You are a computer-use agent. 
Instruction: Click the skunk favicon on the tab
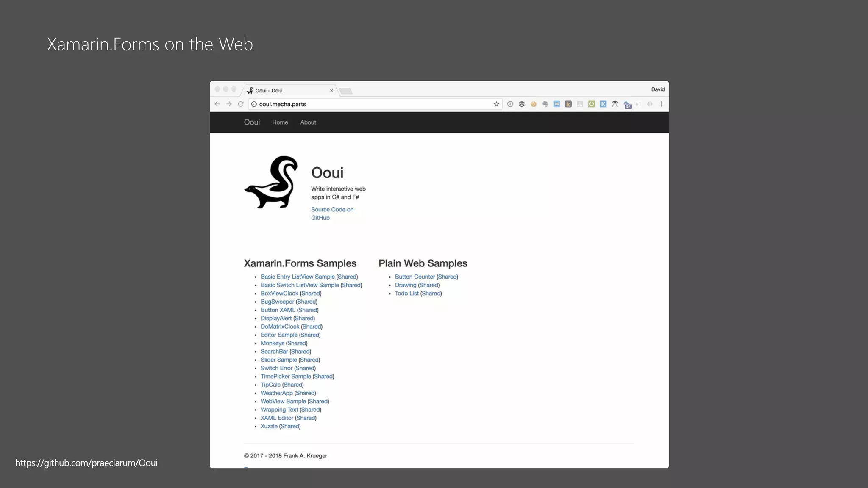[x=250, y=91]
